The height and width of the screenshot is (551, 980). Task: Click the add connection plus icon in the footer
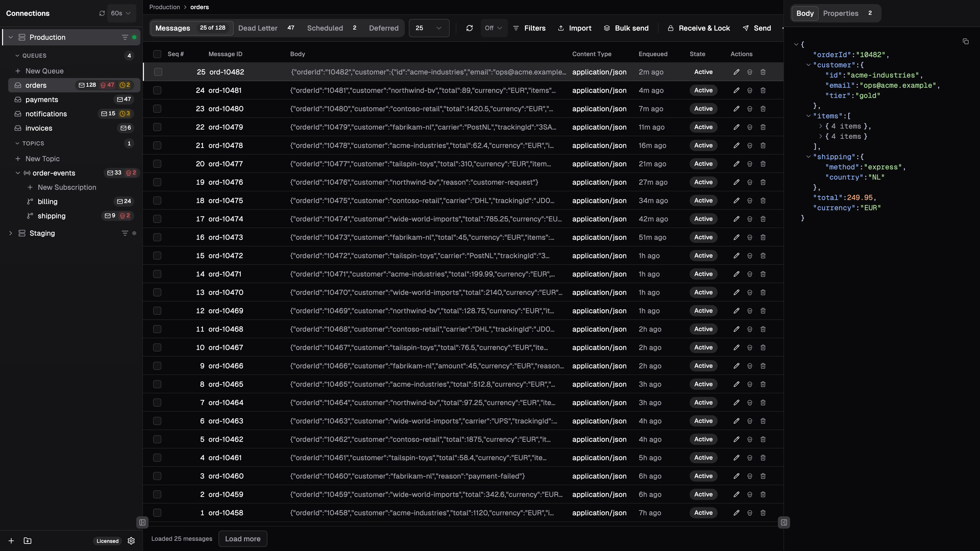(11, 541)
